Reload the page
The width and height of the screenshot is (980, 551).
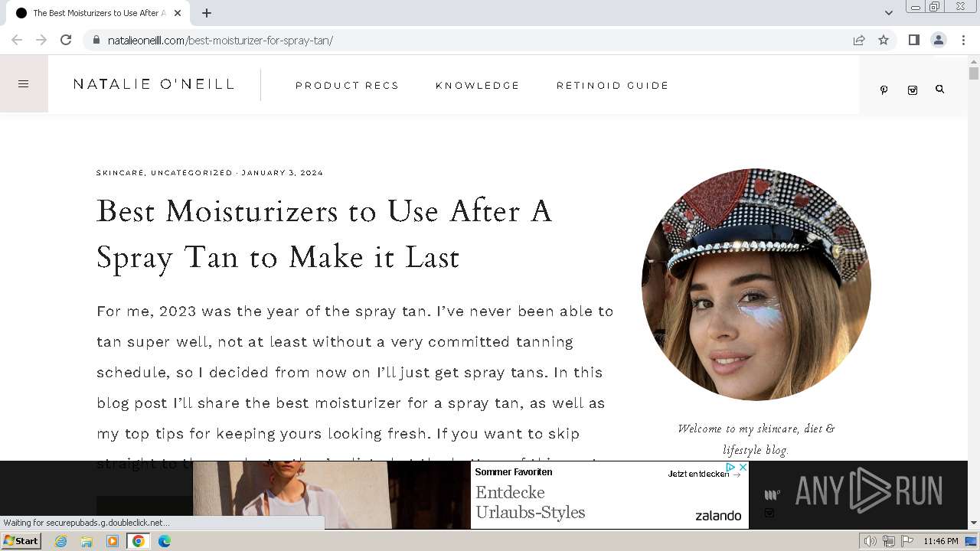(66, 40)
